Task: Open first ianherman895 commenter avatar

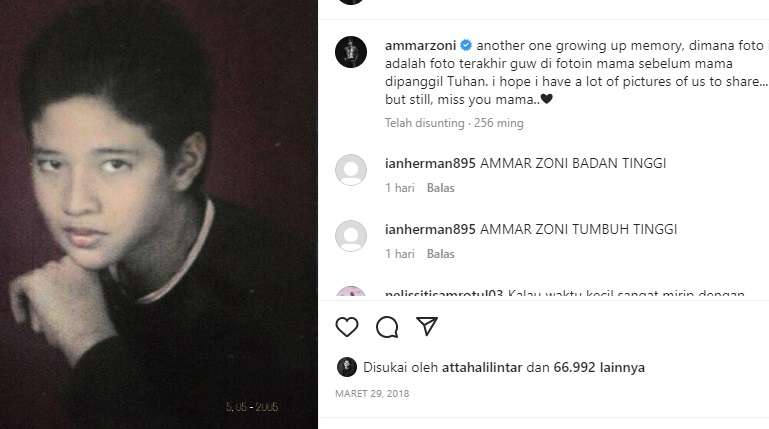Action: click(350, 170)
